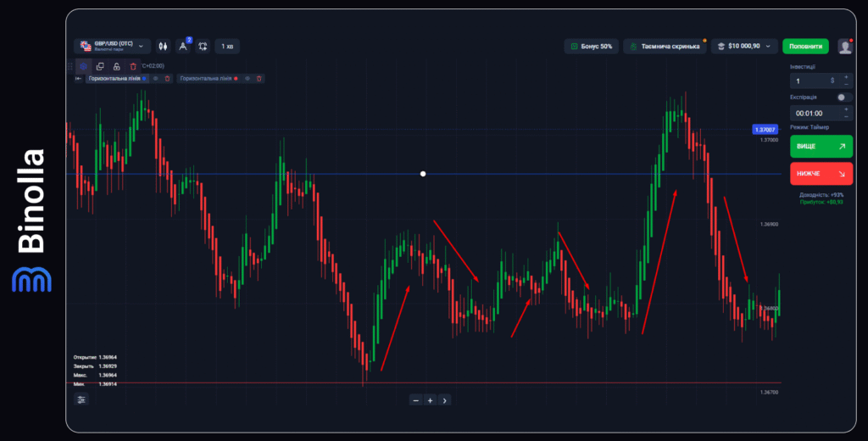868x441 pixels.
Task: Click the multi-chart layout icon
Action: pos(203,46)
